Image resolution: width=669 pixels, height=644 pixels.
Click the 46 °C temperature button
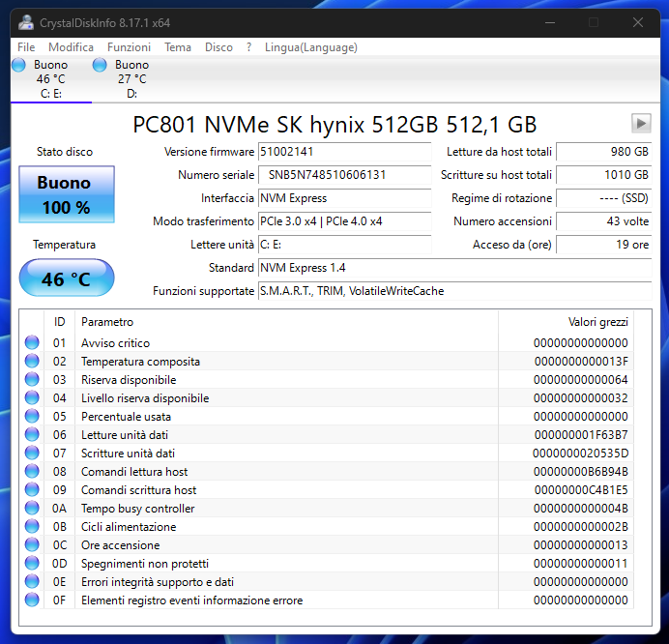[67, 278]
